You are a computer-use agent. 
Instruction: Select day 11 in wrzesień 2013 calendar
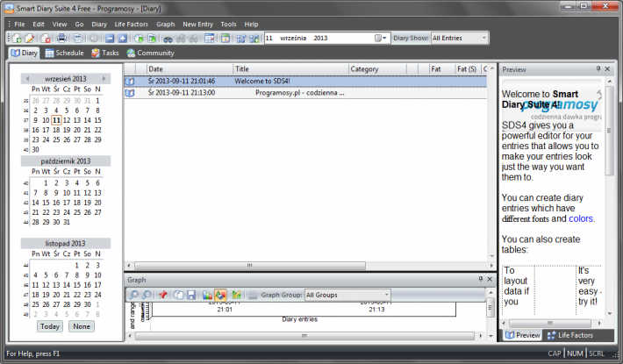[x=56, y=120]
